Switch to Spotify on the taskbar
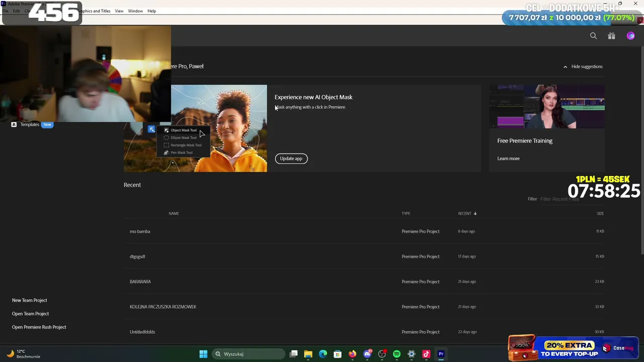 click(x=396, y=354)
